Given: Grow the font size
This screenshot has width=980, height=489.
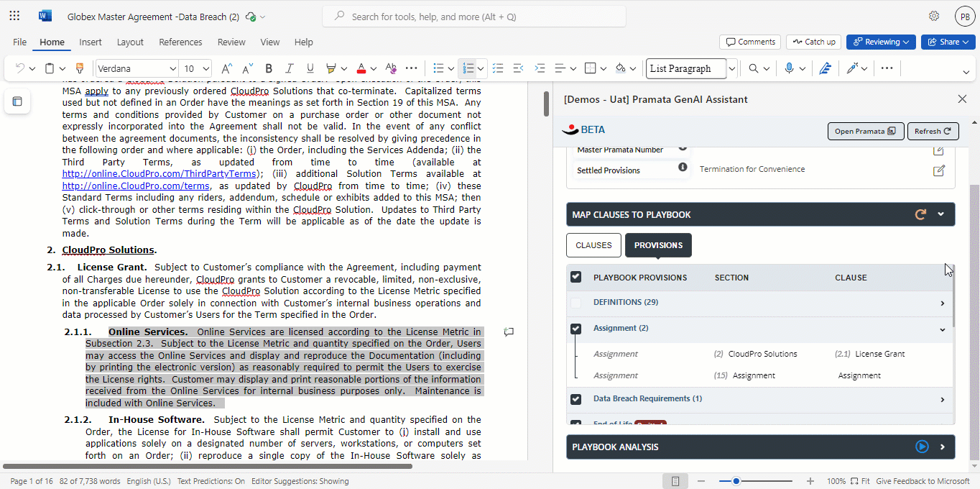Looking at the screenshot, I should coord(226,68).
